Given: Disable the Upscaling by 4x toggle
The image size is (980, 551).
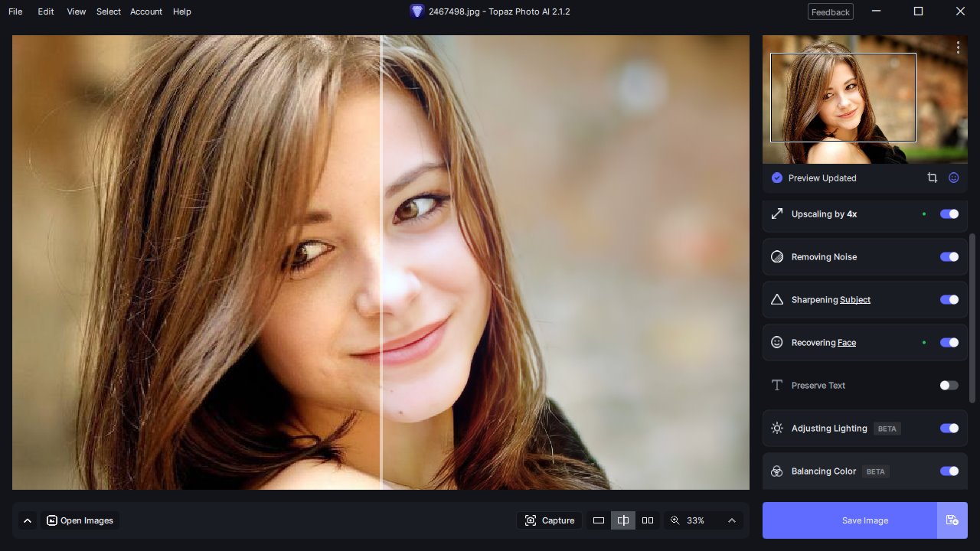Looking at the screenshot, I should tap(949, 214).
